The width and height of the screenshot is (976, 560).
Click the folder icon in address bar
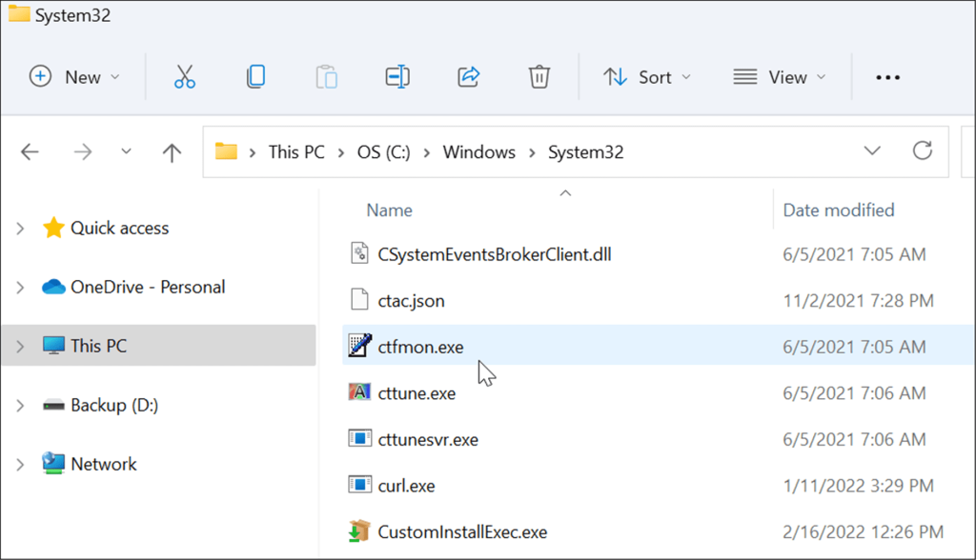pos(226,151)
